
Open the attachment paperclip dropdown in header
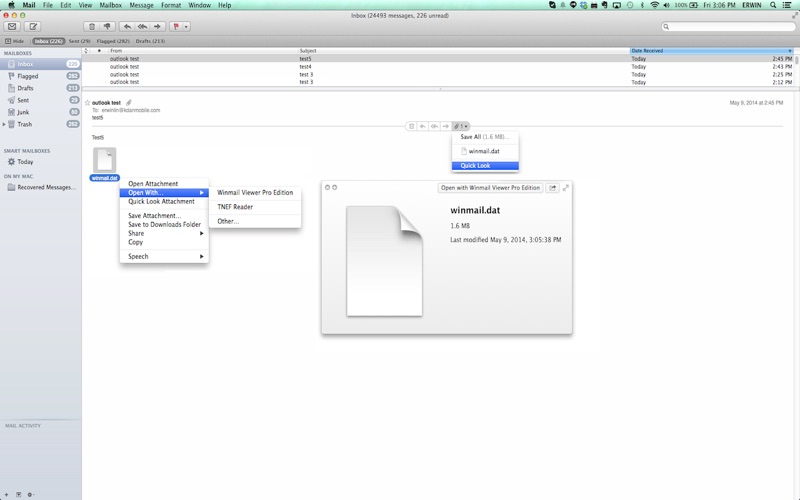click(x=461, y=126)
